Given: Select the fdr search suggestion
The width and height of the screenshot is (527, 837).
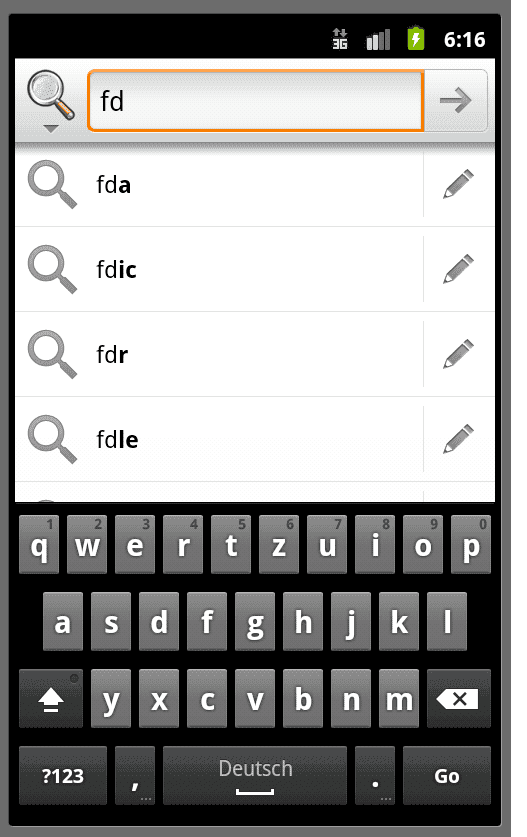Looking at the screenshot, I should coord(219,354).
